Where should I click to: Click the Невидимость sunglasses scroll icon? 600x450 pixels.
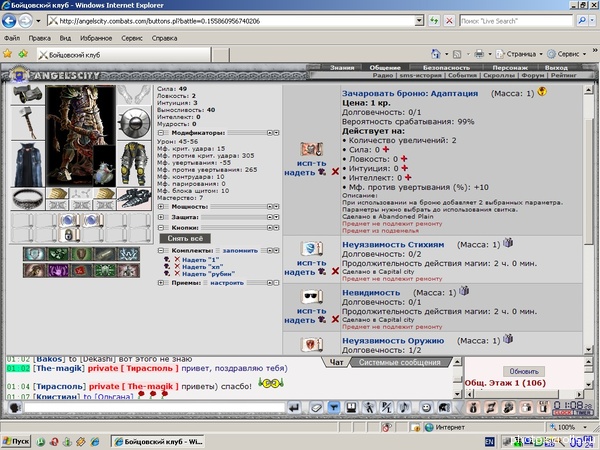click(312, 297)
